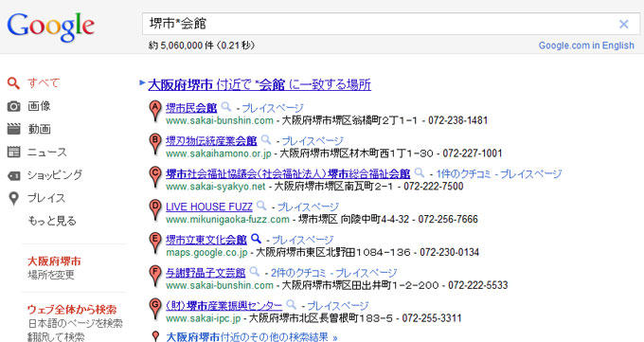Choose 翻訳して検索 option

[x=56, y=336]
